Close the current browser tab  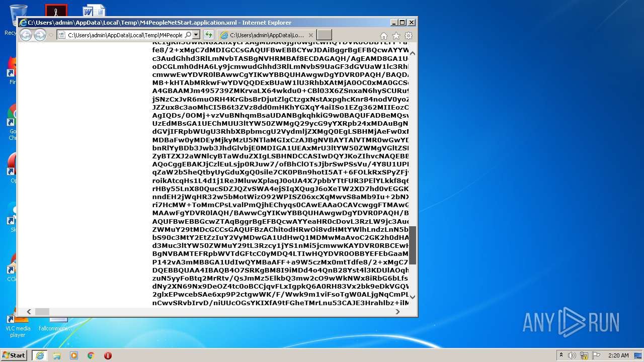[311, 35]
